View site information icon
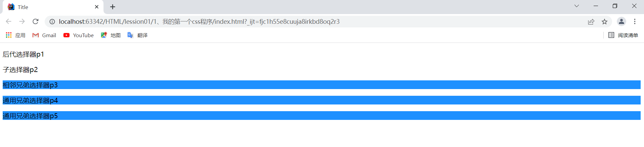The width and height of the screenshot is (644, 147). [x=52, y=21]
